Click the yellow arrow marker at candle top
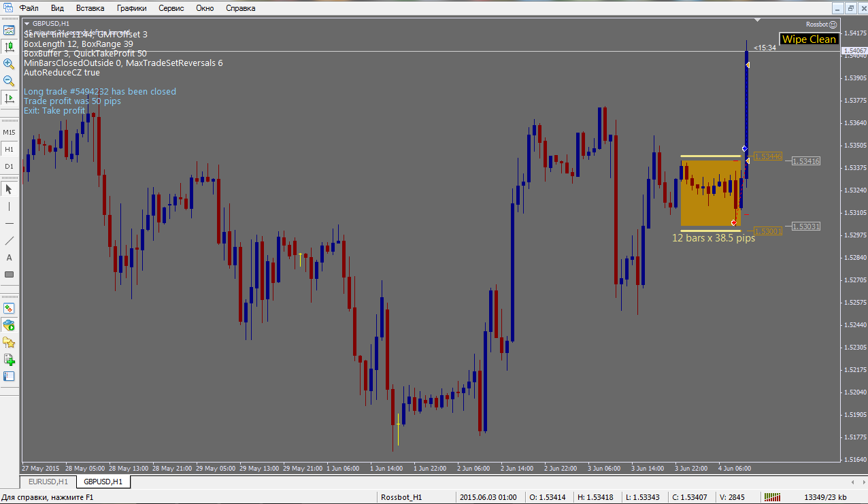Image resolution: width=868 pixels, height=504 pixels. tap(748, 65)
